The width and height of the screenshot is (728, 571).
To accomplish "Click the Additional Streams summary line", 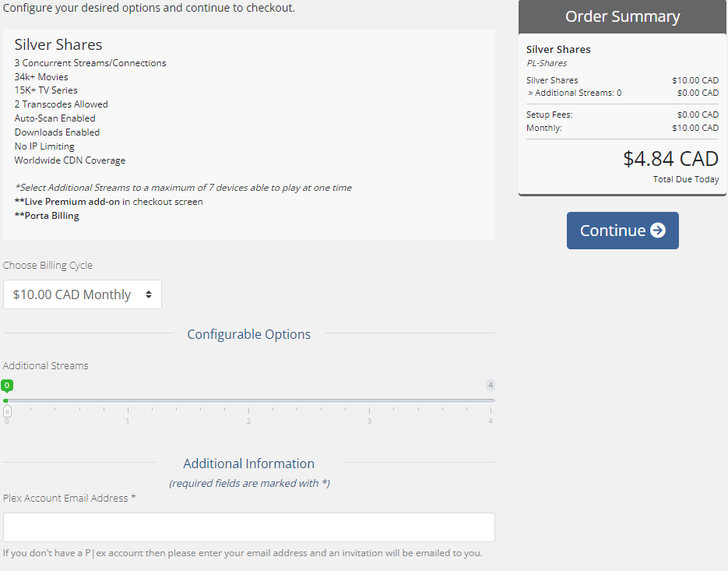I will [622, 93].
